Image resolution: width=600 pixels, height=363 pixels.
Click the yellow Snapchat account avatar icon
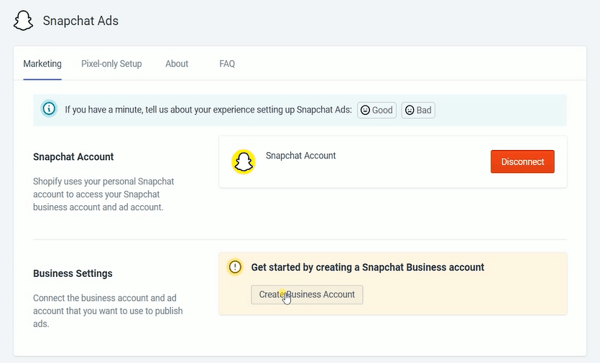coord(243,161)
